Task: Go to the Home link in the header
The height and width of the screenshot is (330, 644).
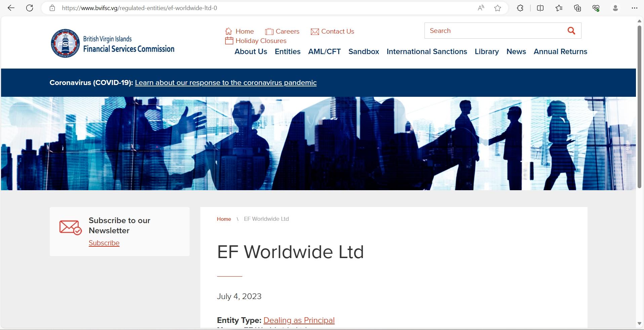Action: tap(245, 31)
